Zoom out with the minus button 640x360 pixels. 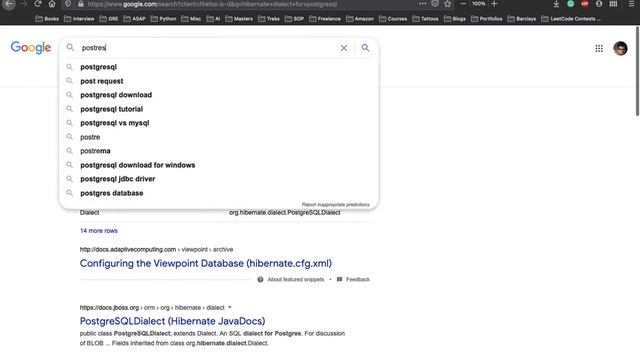[x=463, y=4]
